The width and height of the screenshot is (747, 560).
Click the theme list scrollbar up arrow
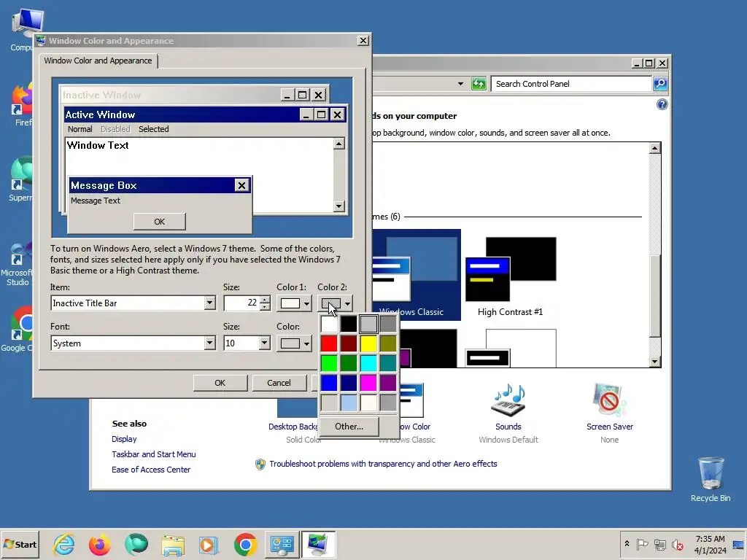tap(655, 148)
